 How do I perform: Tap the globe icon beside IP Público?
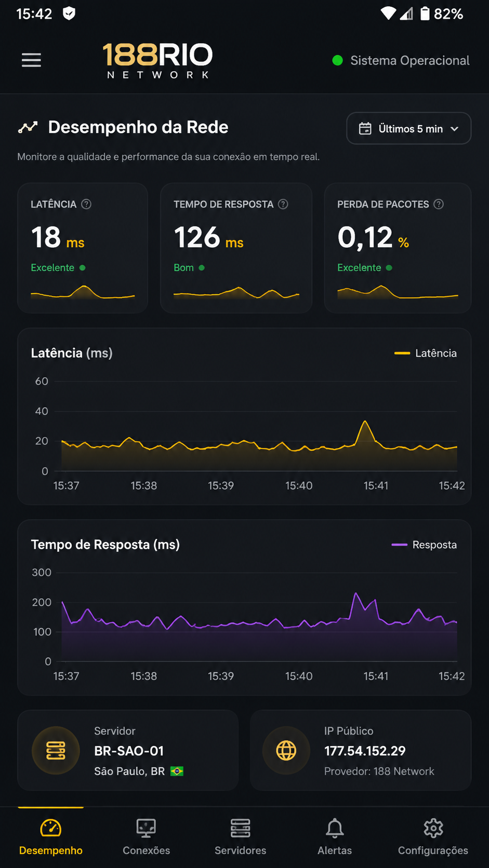point(286,751)
